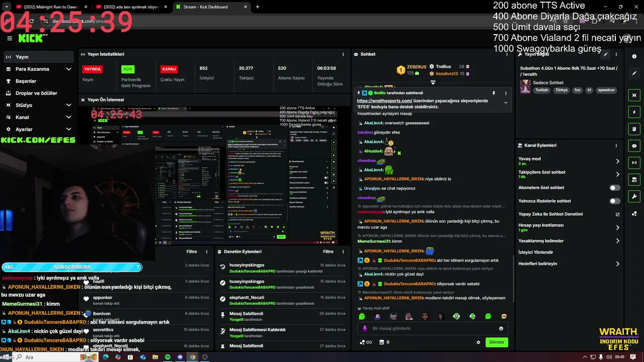Open Hedefleri belirleyin settings
This screenshot has height=362, width=644.
(x=570, y=263)
